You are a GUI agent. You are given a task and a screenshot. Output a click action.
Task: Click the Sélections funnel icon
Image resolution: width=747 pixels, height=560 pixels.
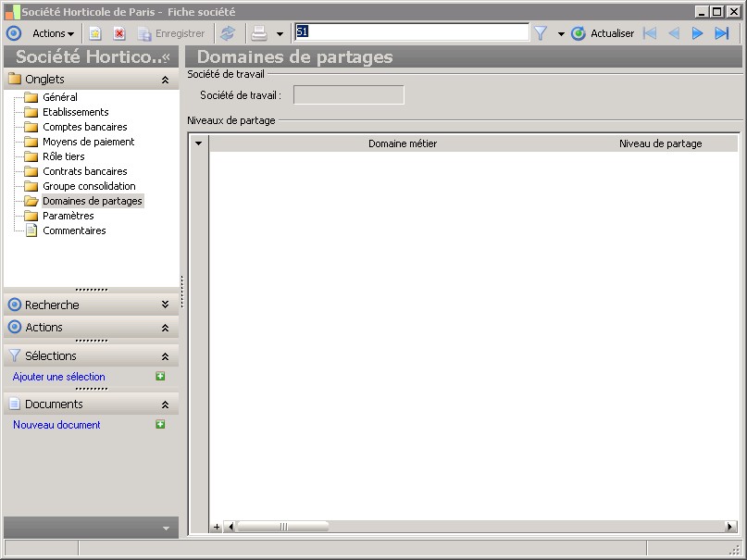tap(15, 355)
